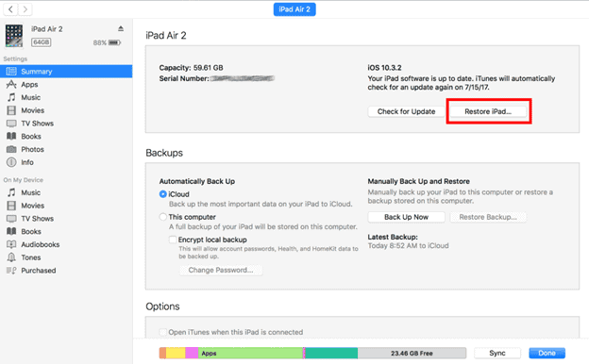Click Change Password... button

click(x=221, y=270)
